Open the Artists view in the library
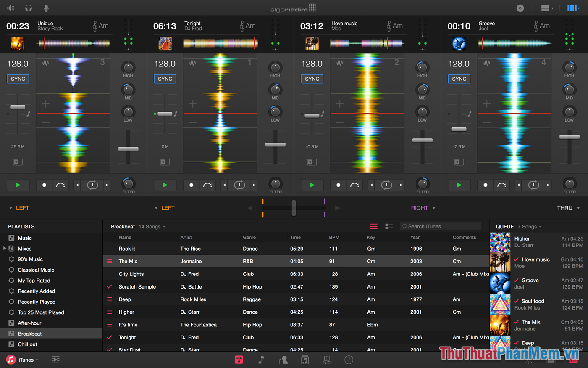588x368 pixels. (283, 360)
